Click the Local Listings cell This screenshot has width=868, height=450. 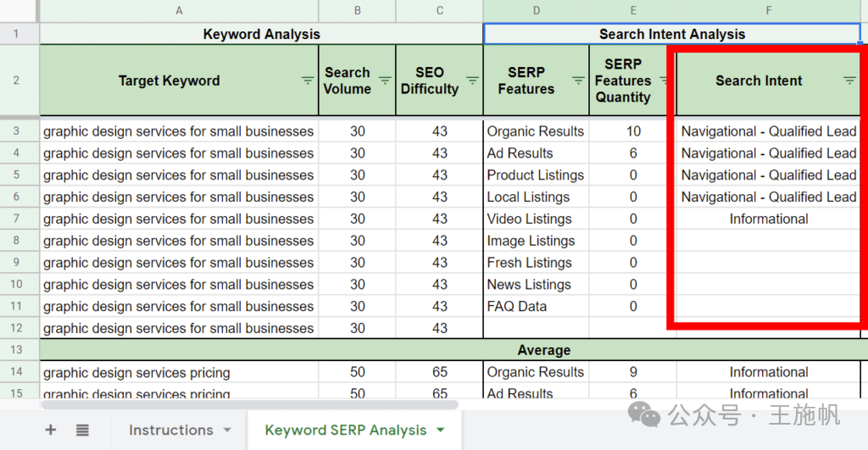[536, 197]
